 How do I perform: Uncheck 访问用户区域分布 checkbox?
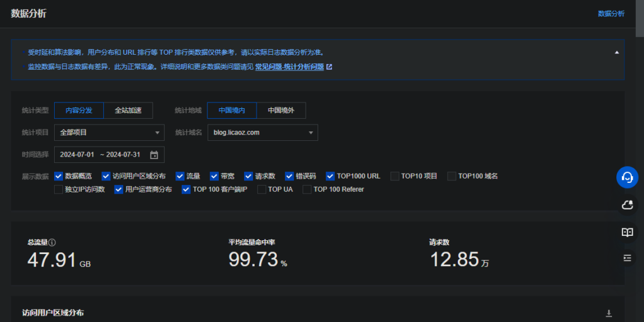(x=106, y=176)
